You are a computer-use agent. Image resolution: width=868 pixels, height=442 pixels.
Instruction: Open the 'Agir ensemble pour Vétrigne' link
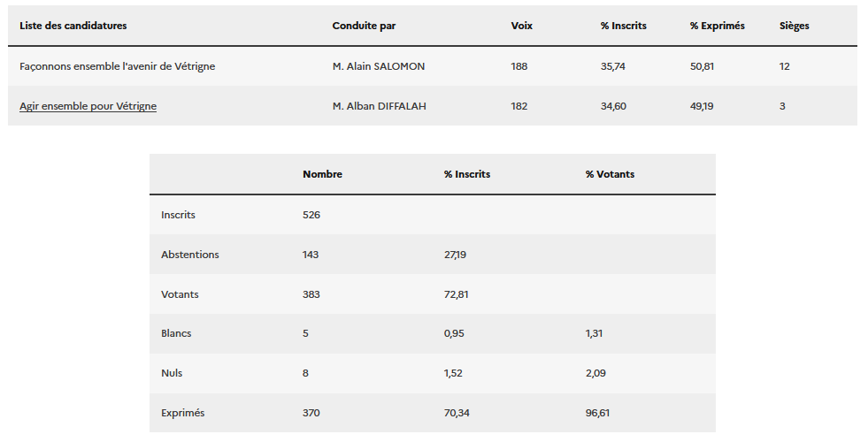coord(88,106)
